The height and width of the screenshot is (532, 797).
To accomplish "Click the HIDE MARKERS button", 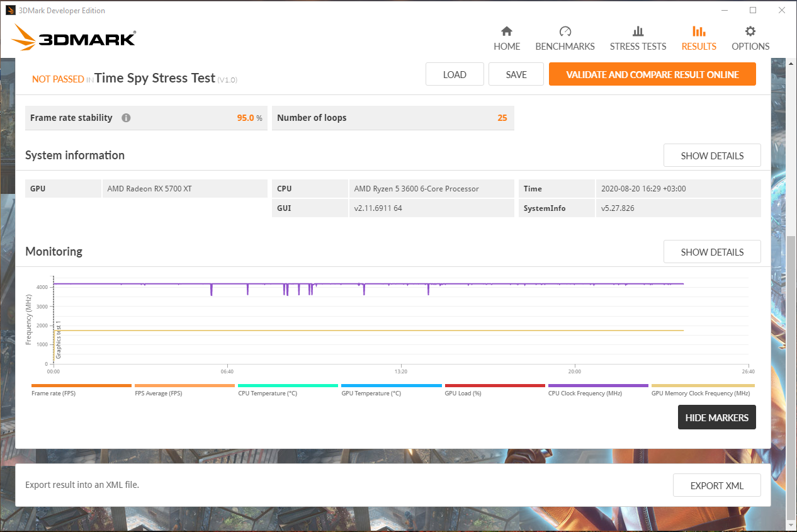I will coord(717,417).
